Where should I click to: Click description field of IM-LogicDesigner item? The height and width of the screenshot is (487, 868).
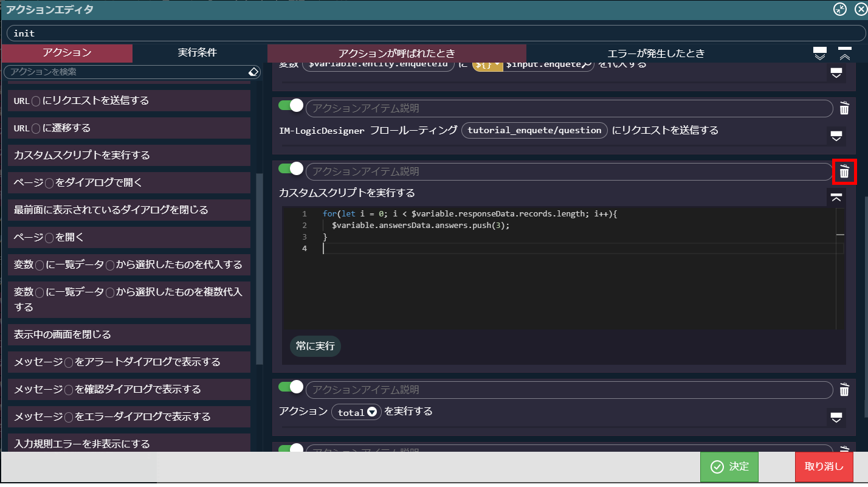(x=569, y=108)
